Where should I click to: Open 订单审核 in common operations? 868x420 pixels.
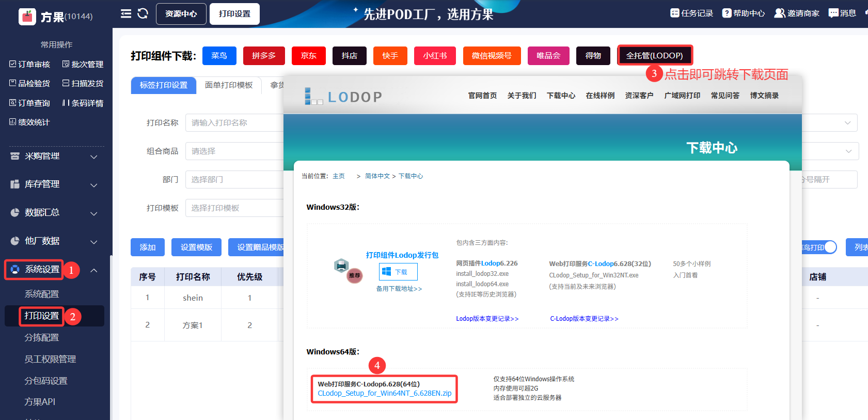(30, 64)
